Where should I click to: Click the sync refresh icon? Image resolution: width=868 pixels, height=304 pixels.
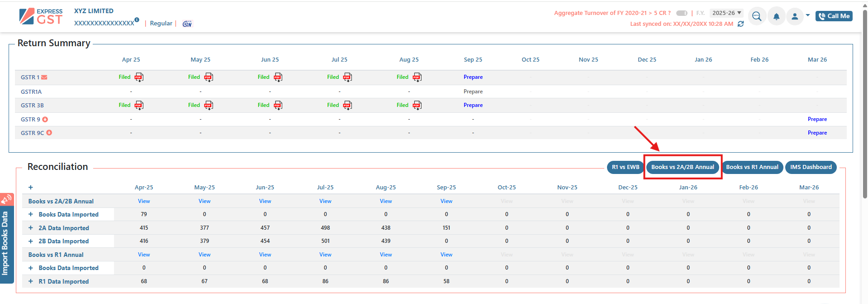pyautogui.click(x=740, y=24)
